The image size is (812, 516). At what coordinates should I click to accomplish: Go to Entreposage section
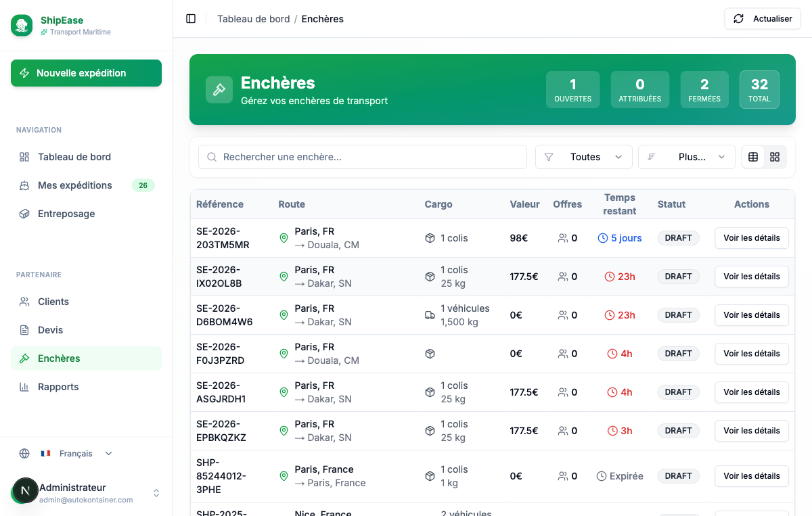tap(86, 214)
